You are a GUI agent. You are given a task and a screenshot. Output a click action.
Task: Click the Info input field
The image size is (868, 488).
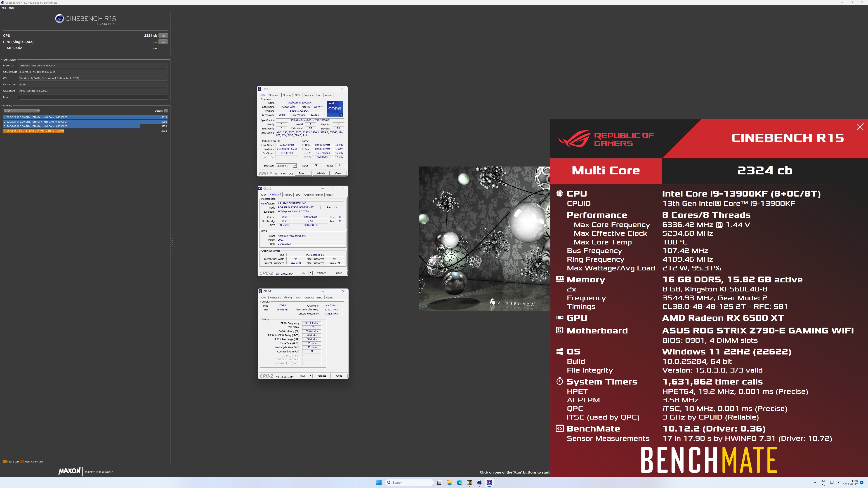(93, 97)
